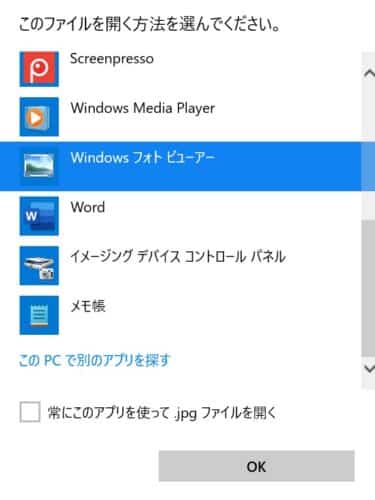This screenshot has height=500, width=375.
Task: Click the Word label text
Action: 88,207
